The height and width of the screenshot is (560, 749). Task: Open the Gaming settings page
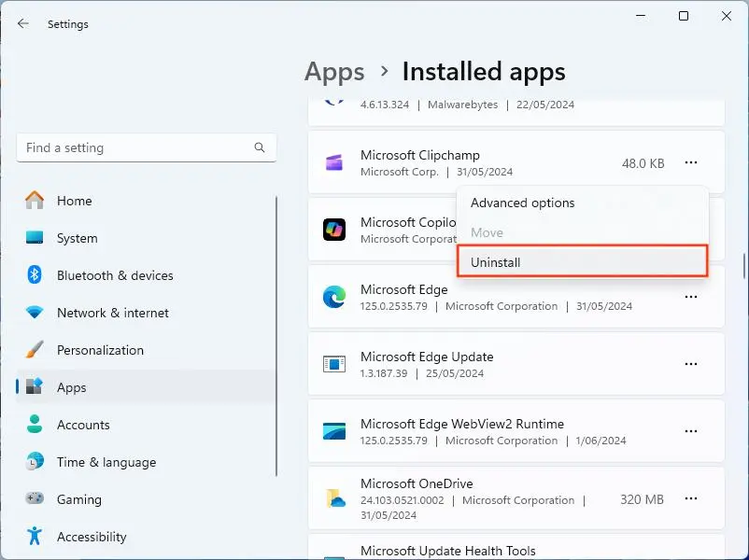(146, 499)
